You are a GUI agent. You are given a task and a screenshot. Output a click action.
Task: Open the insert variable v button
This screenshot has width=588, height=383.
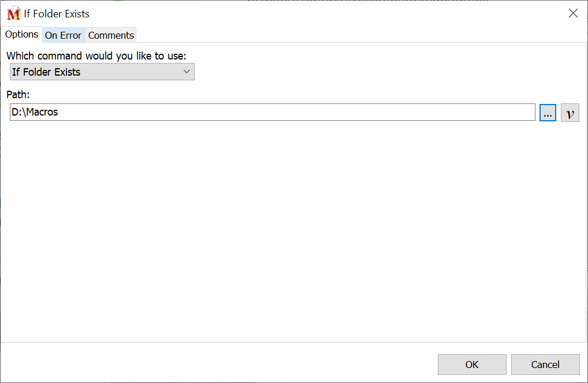(x=570, y=113)
